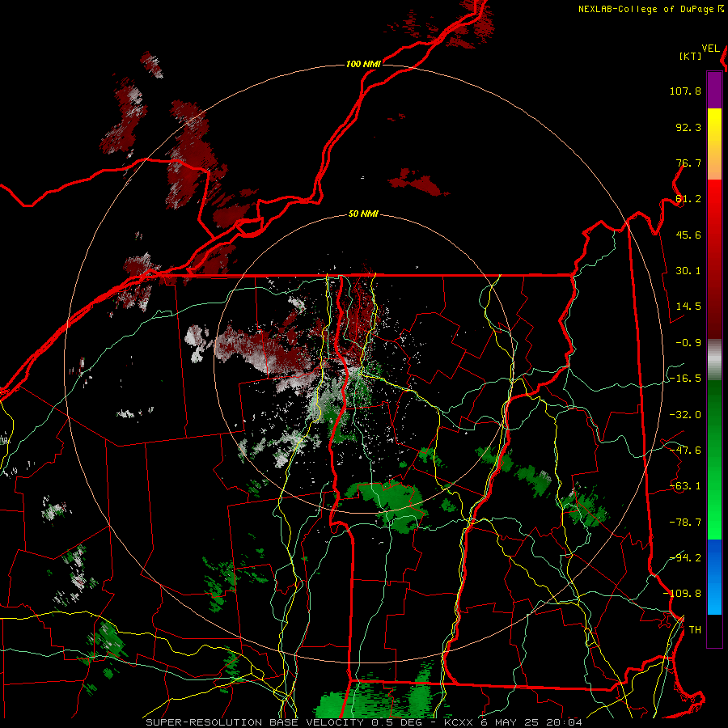
Task: Select the 30.1 velocity scale value
Action: (x=688, y=271)
